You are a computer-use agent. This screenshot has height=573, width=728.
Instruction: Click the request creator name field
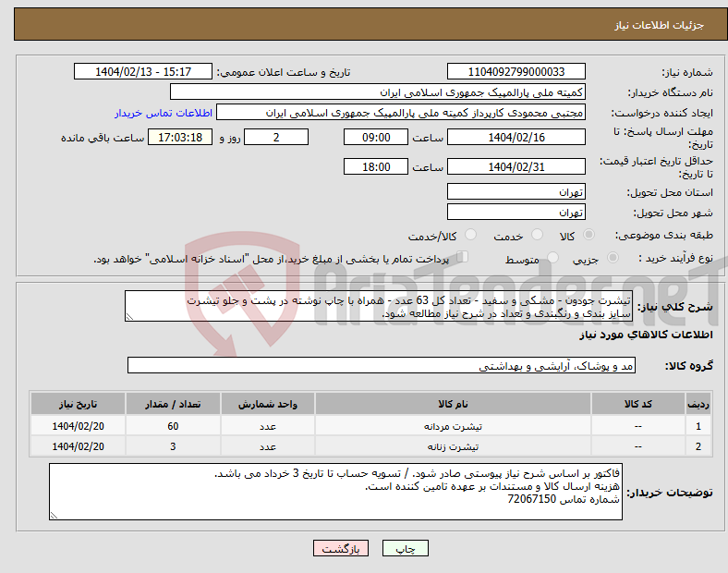[x=401, y=113]
